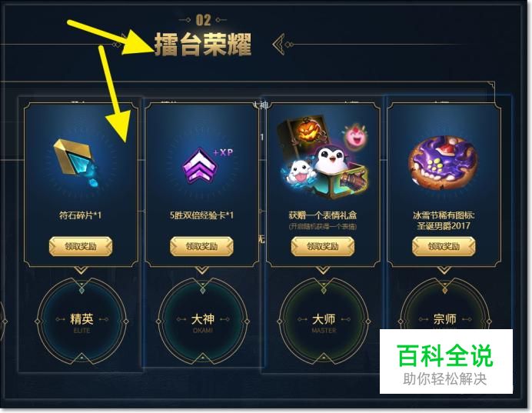Screen dimensions: 532x413
Task: Click the chevron below the 大神 reward card
Action: click(x=202, y=271)
